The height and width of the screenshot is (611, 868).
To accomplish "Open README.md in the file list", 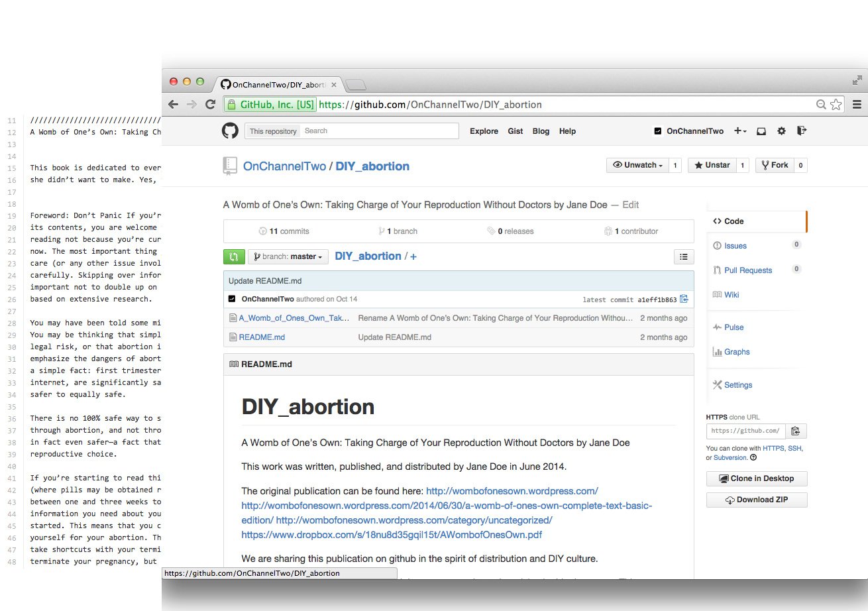I will [262, 337].
